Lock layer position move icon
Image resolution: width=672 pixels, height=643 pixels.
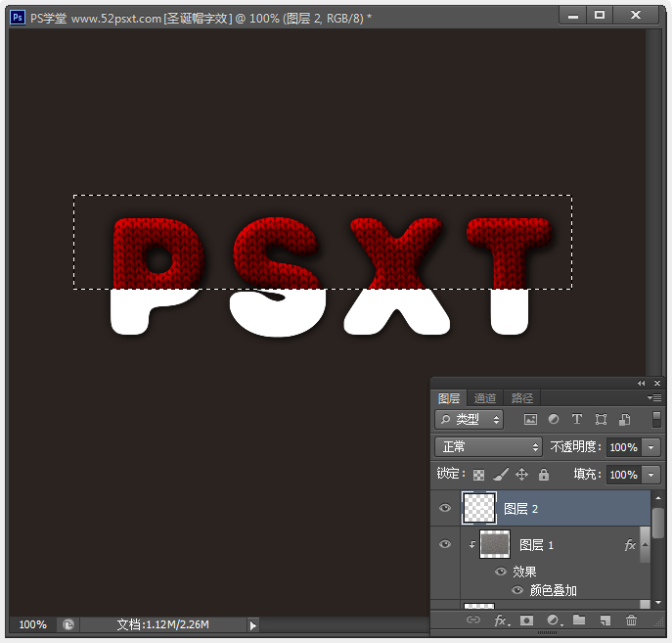pyautogui.click(x=521, y=474)
